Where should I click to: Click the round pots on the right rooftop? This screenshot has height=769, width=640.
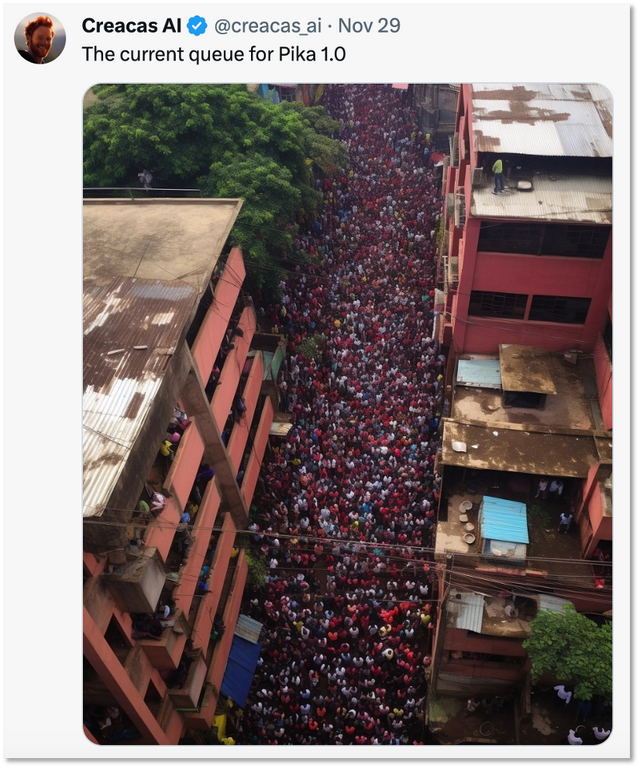tap(466, 522)
